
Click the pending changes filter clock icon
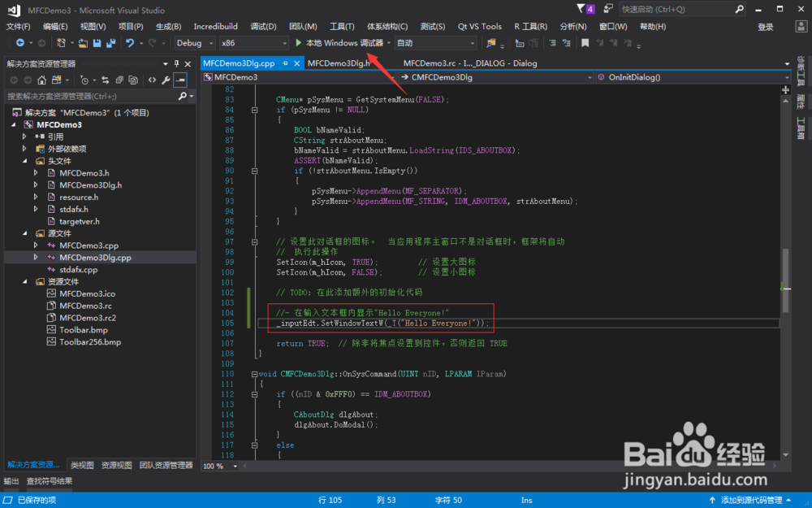(x=84, y=80)
